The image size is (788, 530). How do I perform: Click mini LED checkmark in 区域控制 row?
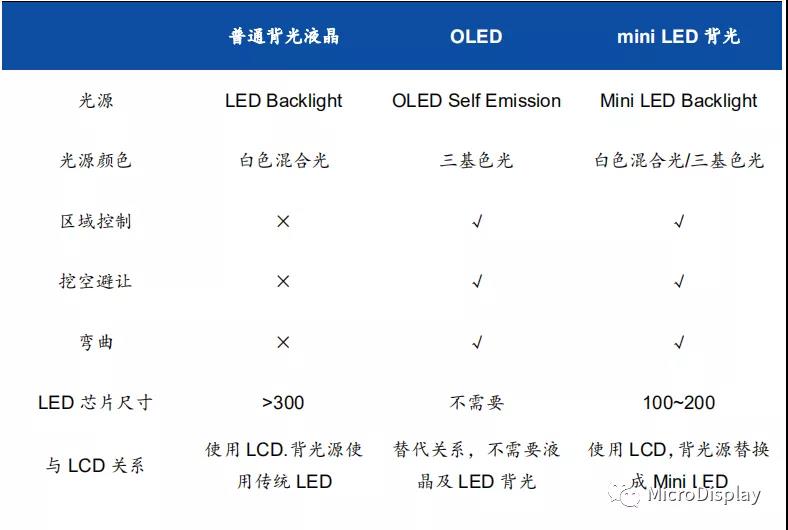pyautogui.click(x=679, y=221)
